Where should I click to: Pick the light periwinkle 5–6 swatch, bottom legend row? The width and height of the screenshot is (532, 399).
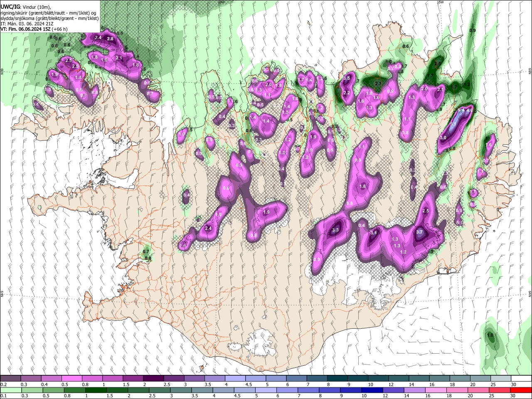266,390
